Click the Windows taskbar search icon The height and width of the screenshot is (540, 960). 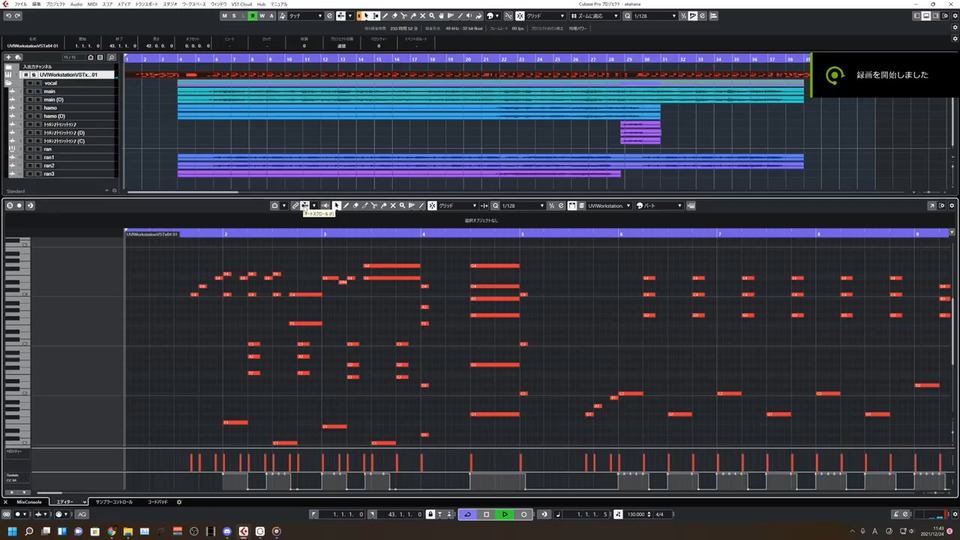point(29,531)
